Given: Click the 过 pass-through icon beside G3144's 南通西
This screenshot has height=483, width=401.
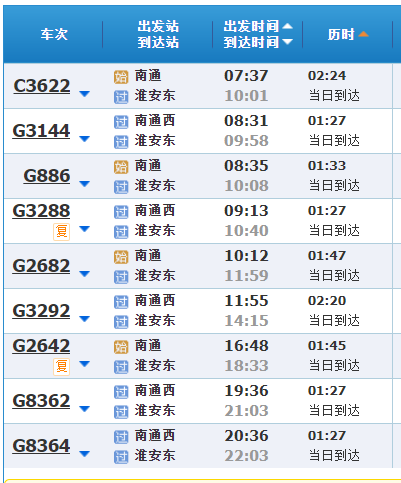Looking at the screenshot, I should coord(121,122).
